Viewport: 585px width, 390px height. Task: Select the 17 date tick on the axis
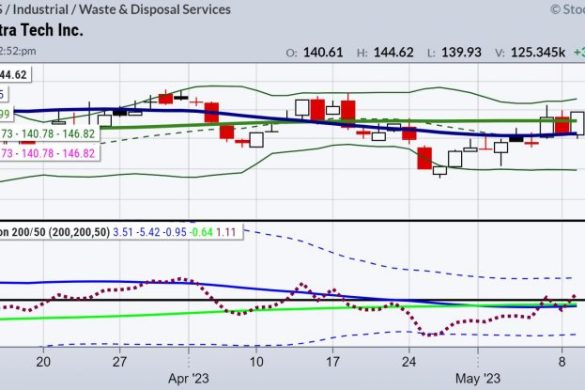point(332,362)
